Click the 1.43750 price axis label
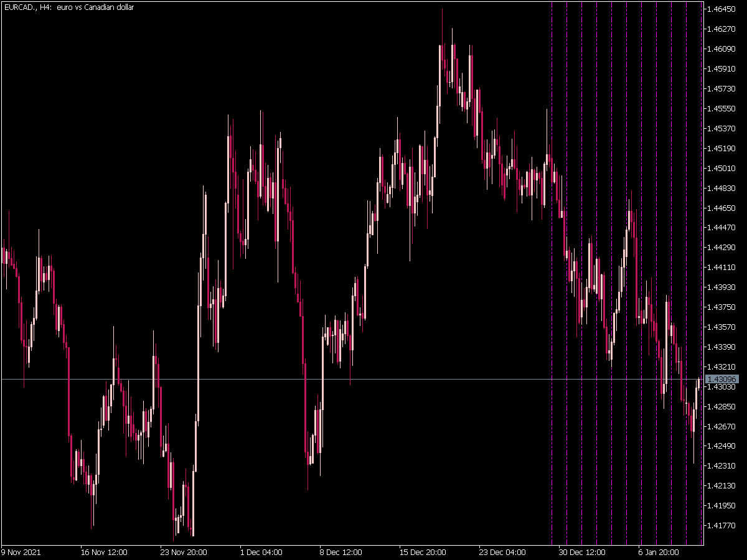This screenshot has width=747, height=560. pos(722,307)
